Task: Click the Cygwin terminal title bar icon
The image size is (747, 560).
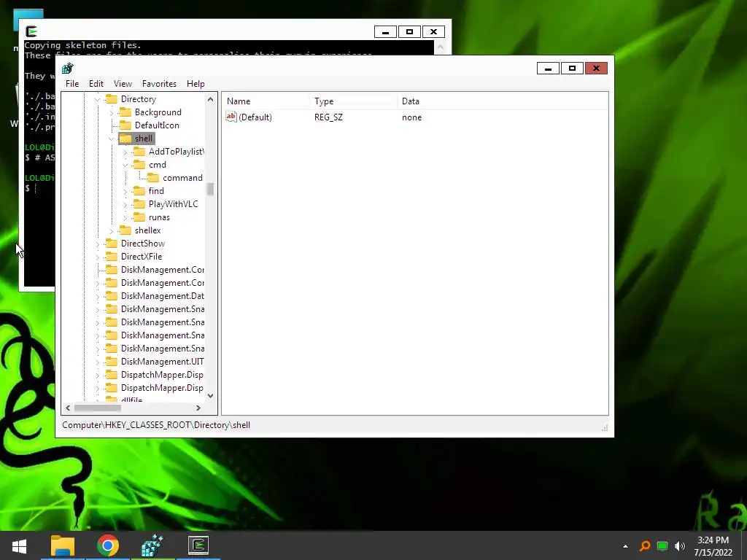Action: click(31, 31)
